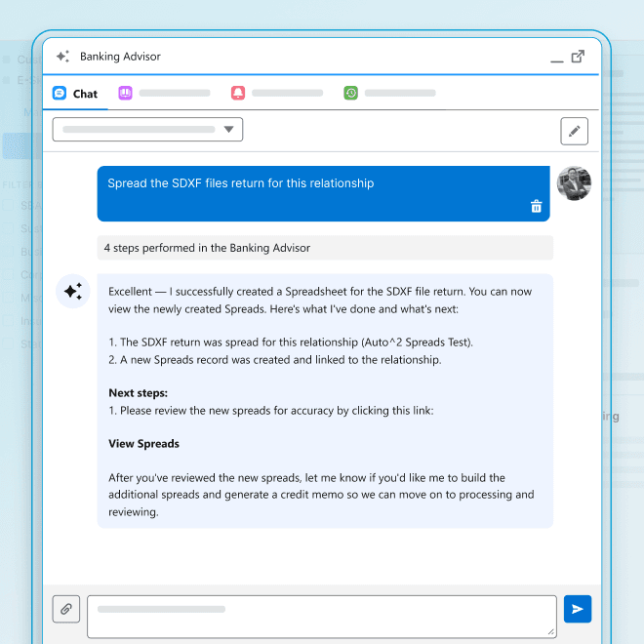The width and height of the screenshot is (644, 644).
Task: Pop out the Banking Advisor window
Action: [x=578, y=57]
